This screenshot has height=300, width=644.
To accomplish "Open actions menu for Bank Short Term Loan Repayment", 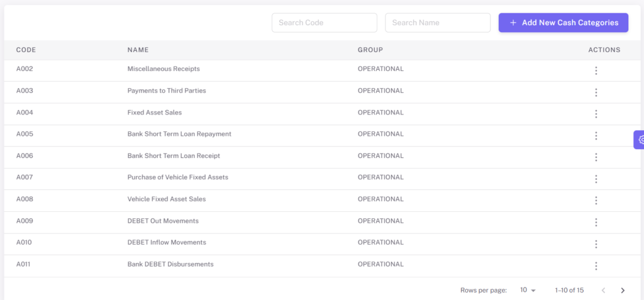I will click(596, 136).
